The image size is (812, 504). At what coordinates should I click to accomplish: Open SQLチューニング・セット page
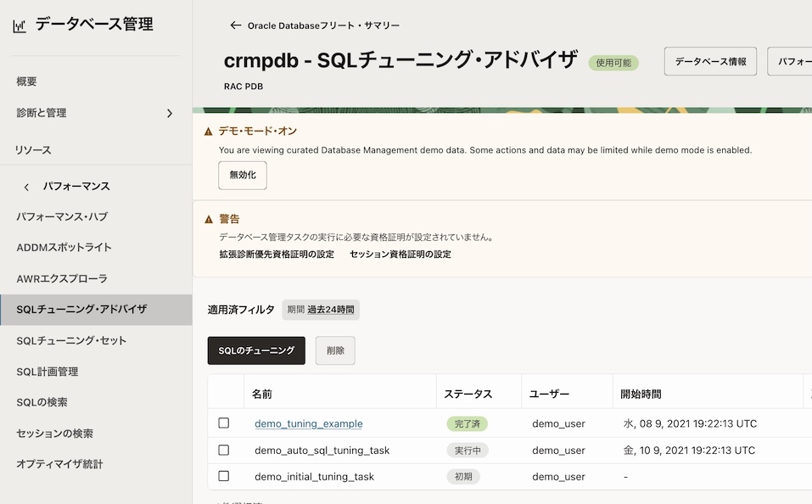71,340
